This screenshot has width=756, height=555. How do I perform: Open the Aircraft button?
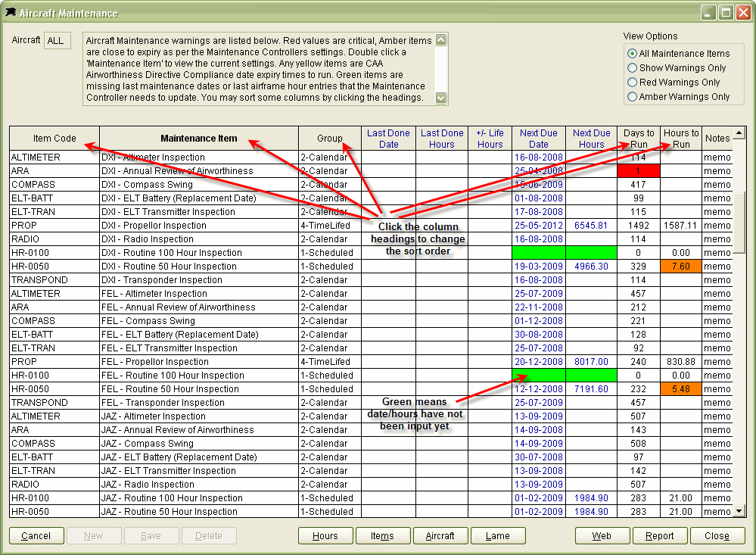point(440,536)
